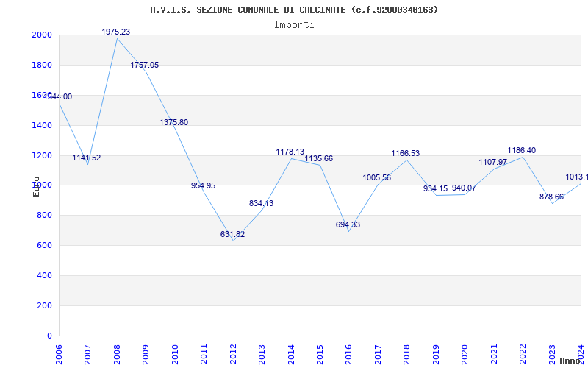Select the 2008 x-axis year label
The image size is (588, 368).
tap(117, 355)
